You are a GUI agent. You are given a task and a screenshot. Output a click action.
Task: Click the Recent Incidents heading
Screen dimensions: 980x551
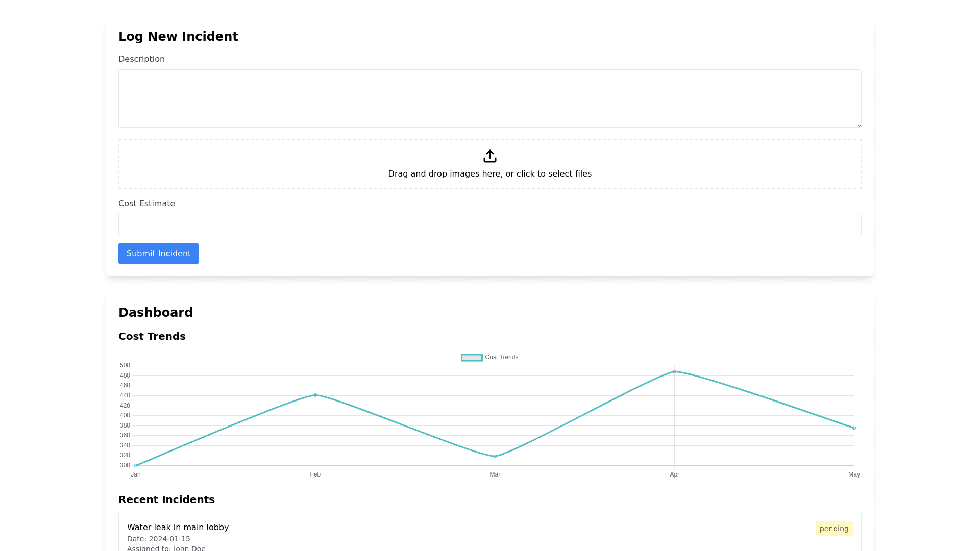click(166, 500)
